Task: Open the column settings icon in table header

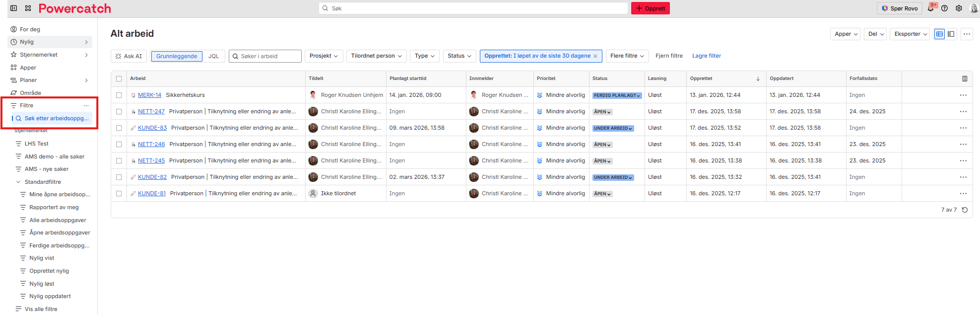Action: (965, 79)
